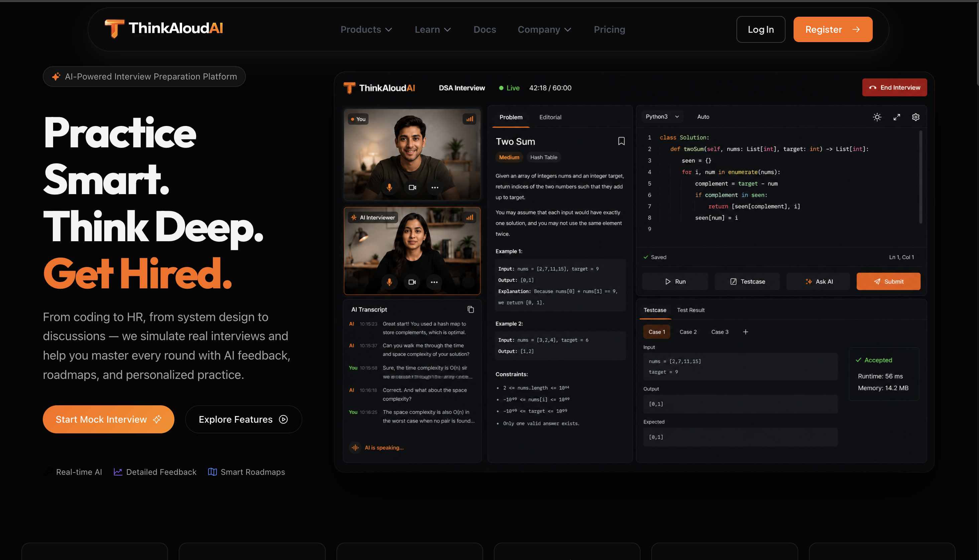Click the Detailed Feedback chart icon

tap(118, 472)
